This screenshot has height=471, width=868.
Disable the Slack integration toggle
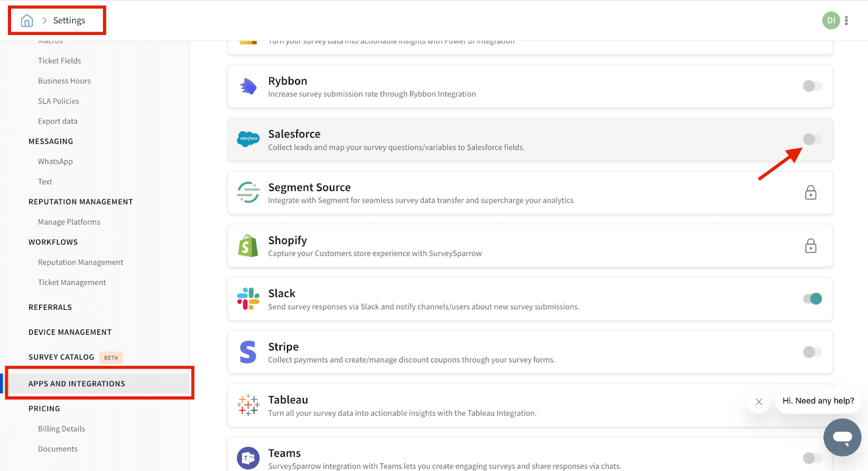pyautogui.click(x=812, y=298)
